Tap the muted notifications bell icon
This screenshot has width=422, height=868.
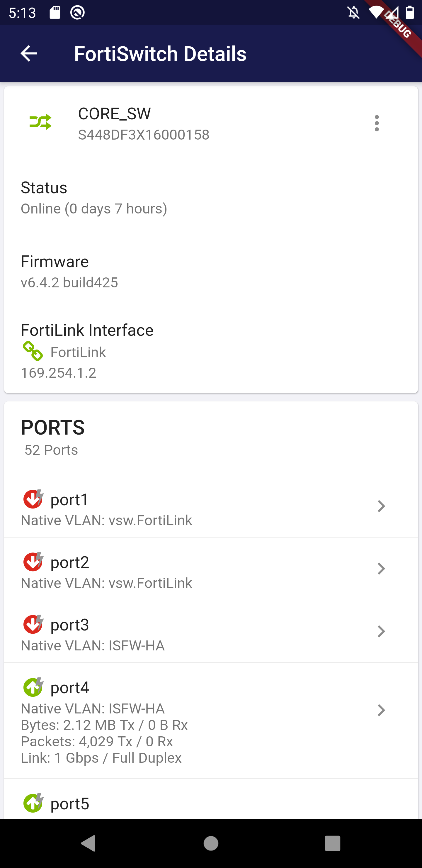[x=353, y=13]
